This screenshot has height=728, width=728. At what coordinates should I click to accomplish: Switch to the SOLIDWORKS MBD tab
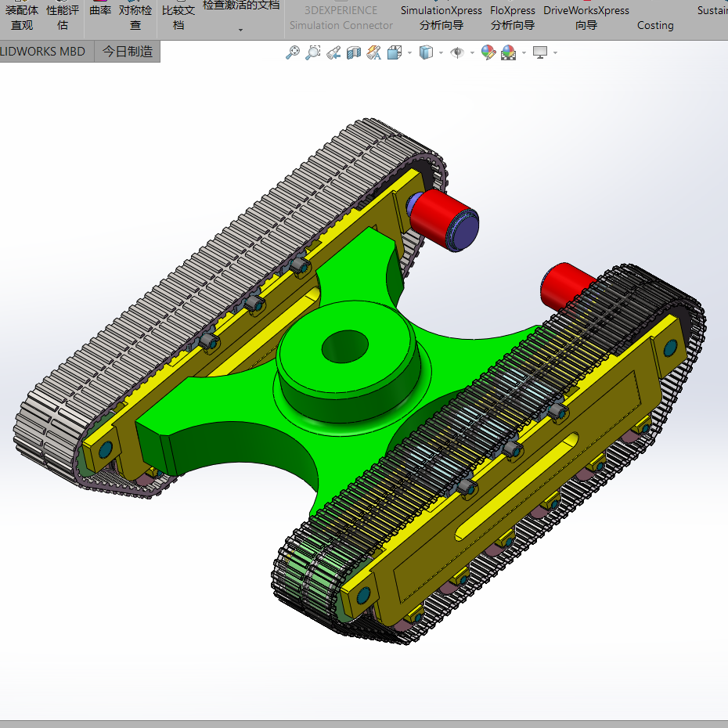(43, 51)
